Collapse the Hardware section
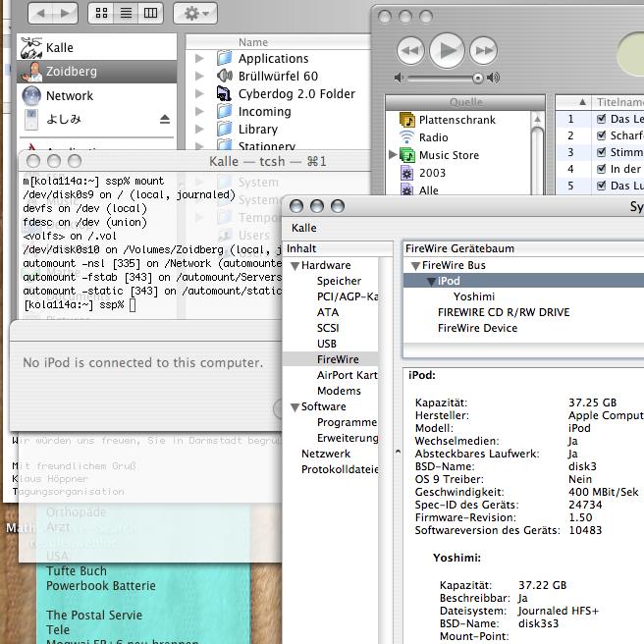This screenshot has width=644, height=644. click(295, 266)
